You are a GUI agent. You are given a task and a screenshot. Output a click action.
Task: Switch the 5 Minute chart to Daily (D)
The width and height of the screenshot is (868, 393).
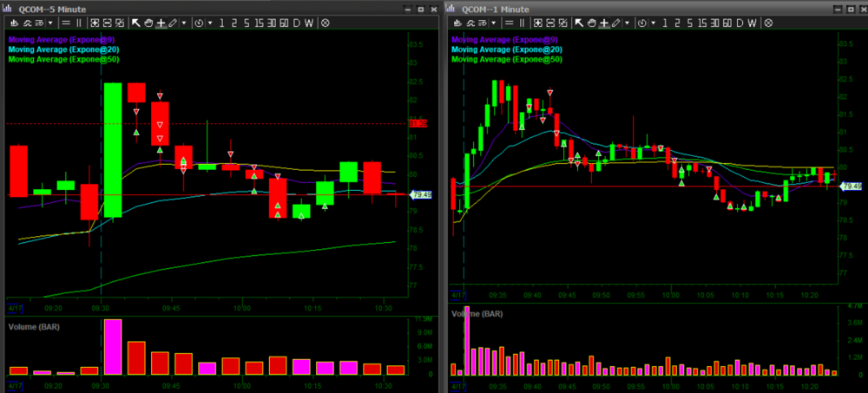tap(296, 23)
